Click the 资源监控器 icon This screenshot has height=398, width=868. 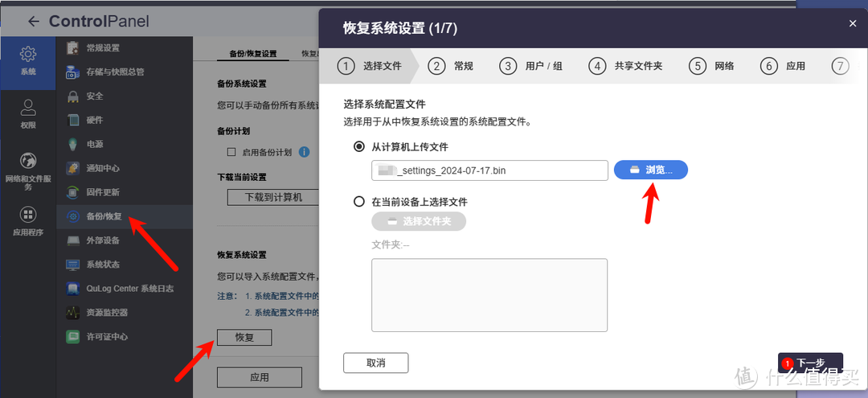(x=73, y=313)
